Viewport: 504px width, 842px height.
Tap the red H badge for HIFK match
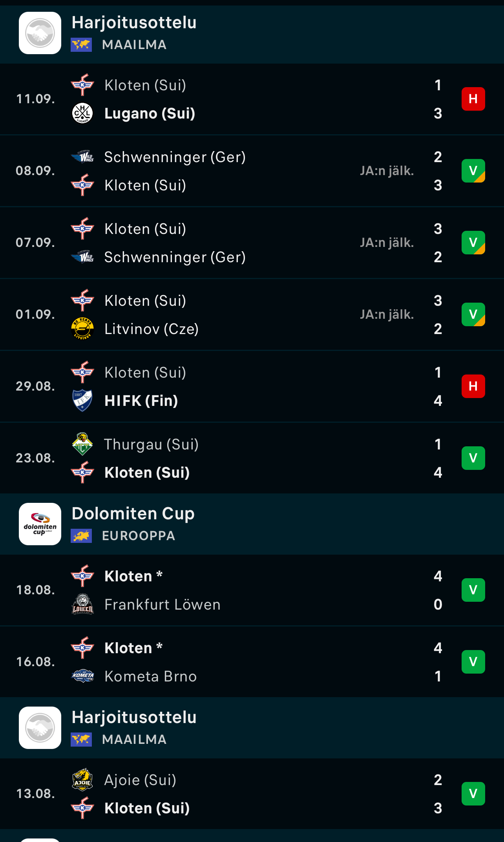(x=473, y=386)
